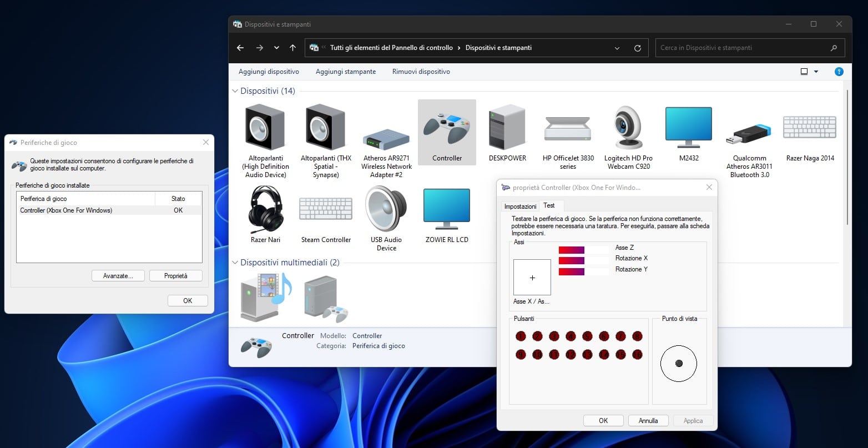Open the view options dropdown arrow
This screenshot has width=868, height=448.
[816, 72]
